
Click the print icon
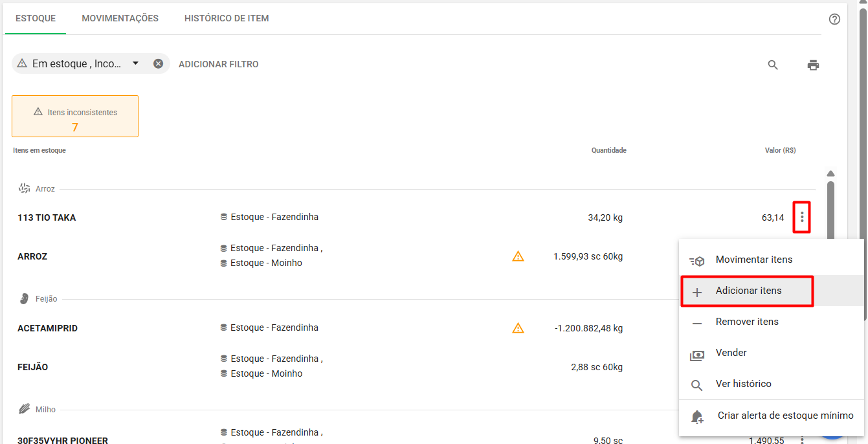click(813, 65)
